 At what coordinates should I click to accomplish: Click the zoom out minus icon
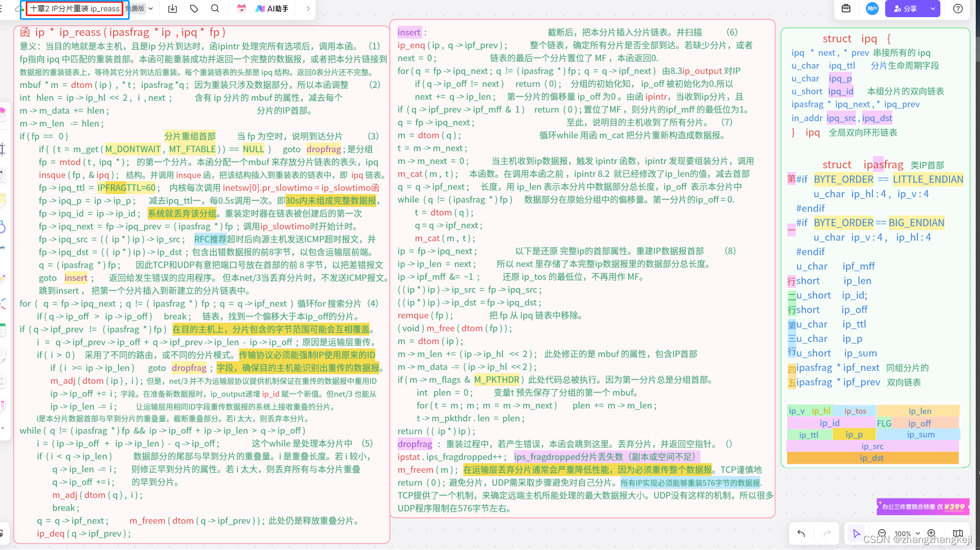[x=882, y=533]
